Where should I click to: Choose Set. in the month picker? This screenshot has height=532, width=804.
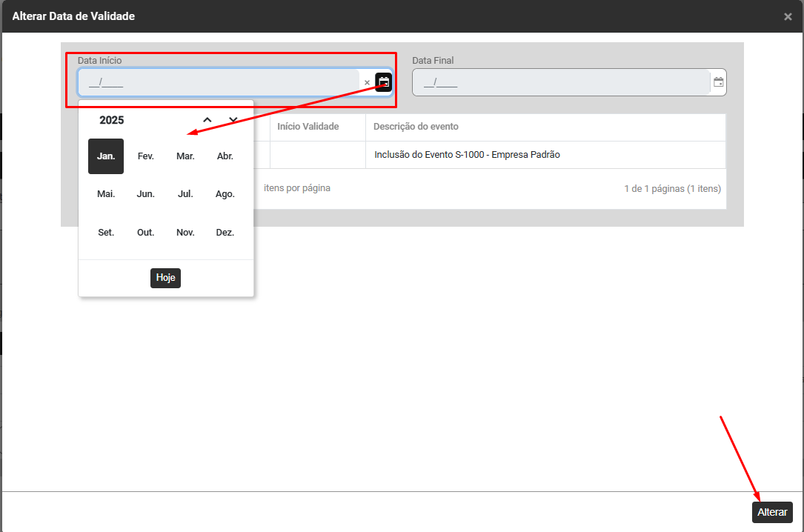click(x=106, y=233)
